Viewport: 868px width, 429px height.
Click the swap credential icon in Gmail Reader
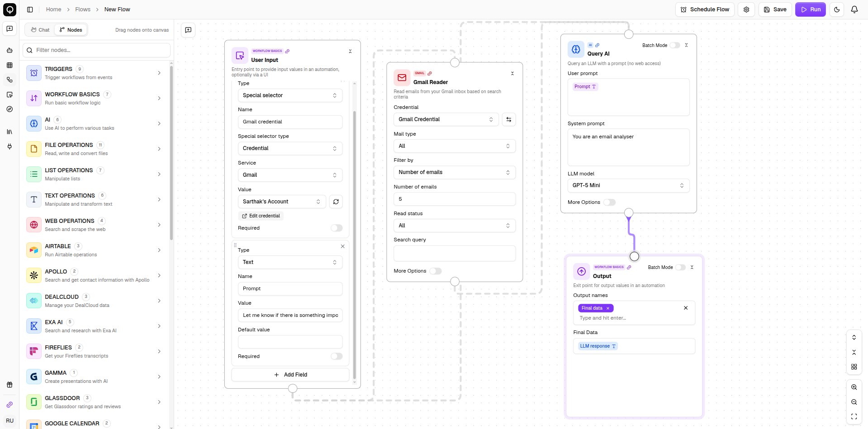(509, 119)
